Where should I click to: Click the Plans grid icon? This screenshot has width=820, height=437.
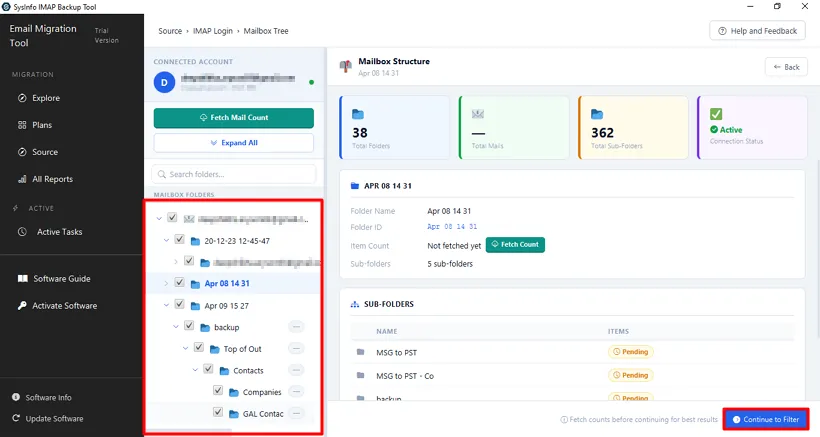(x=22, y=125)
